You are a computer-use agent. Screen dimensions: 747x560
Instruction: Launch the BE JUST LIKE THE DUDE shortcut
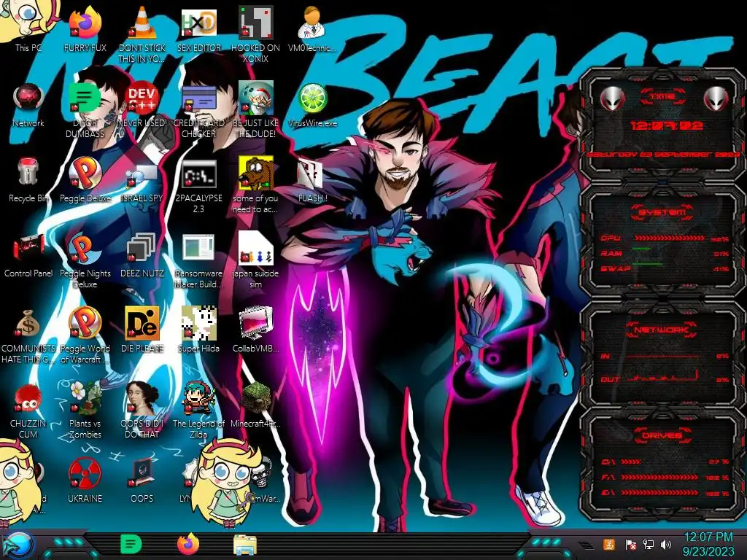pos(255,111)
